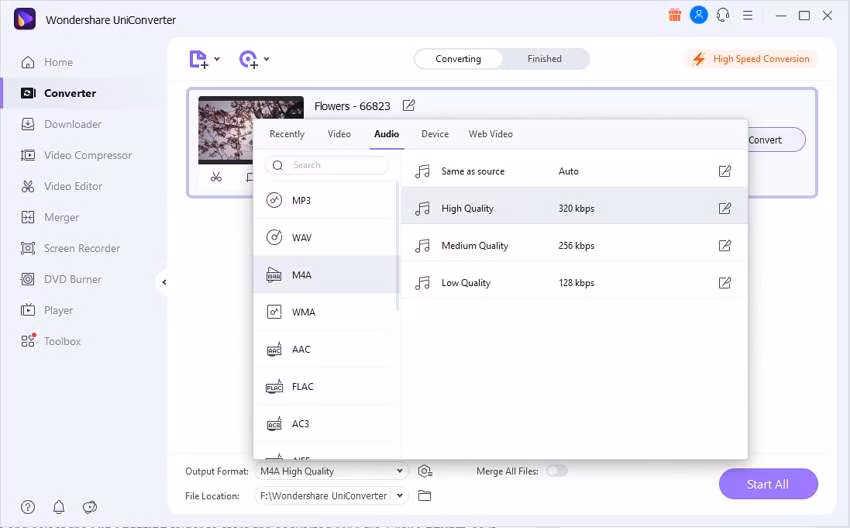The image size is (850, 528).
Task: Choose AC3 format
Action: pos(326,424)
